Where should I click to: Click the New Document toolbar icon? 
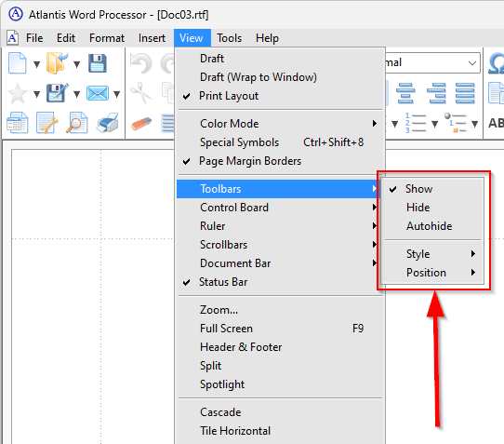[18, 63]
